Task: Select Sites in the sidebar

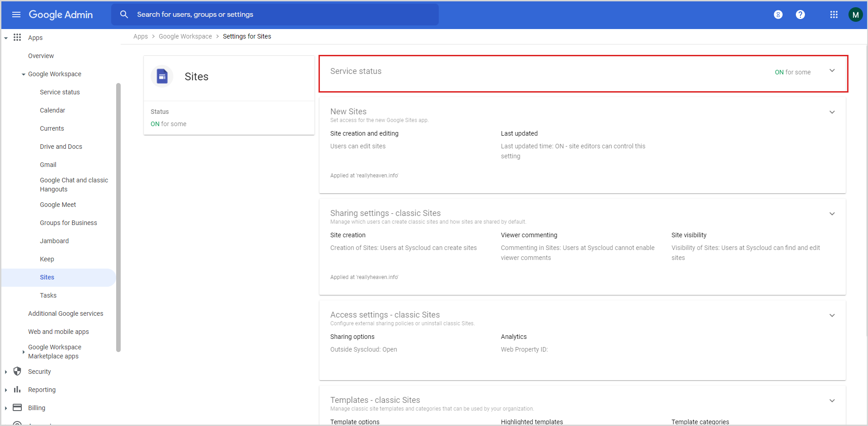Action: pos(58,277)
